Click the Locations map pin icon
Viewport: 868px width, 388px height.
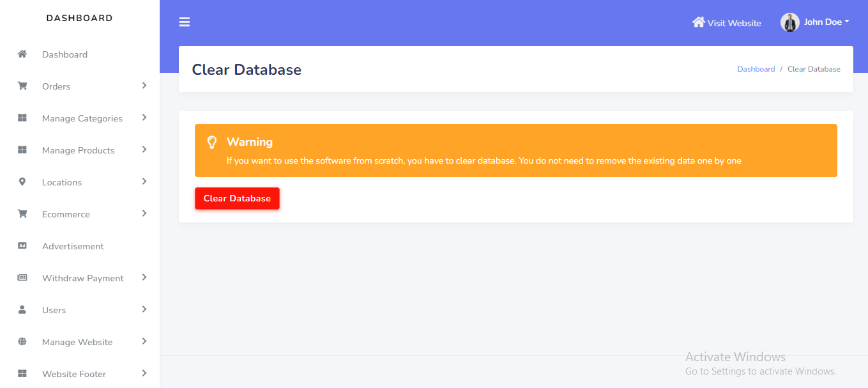[22, 182]
